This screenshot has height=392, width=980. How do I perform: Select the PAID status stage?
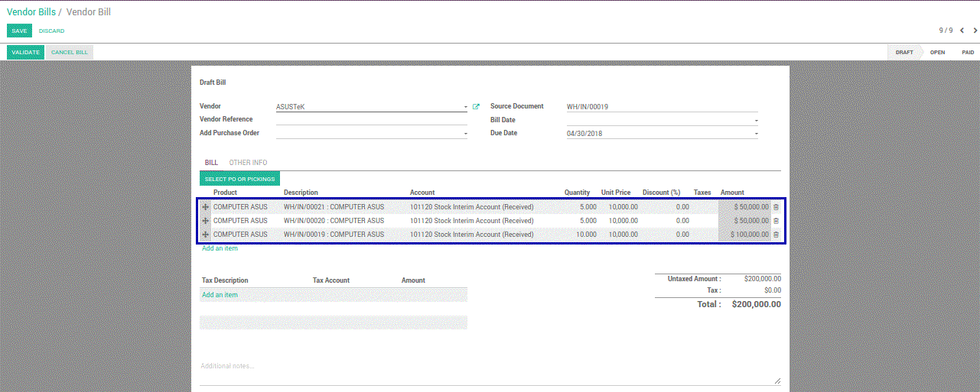pyautogui.click(x=968, y=53)
